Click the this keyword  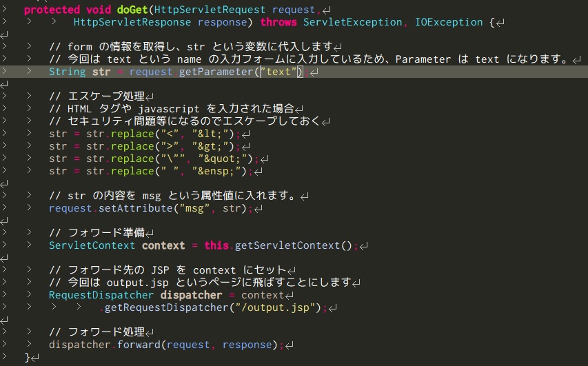(216, 245)
